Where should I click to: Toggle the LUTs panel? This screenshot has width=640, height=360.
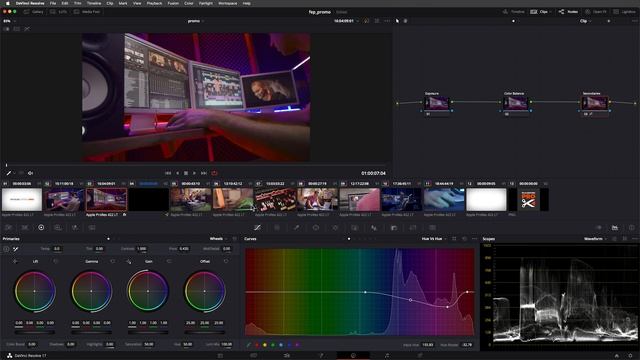(x=58, y=12)
